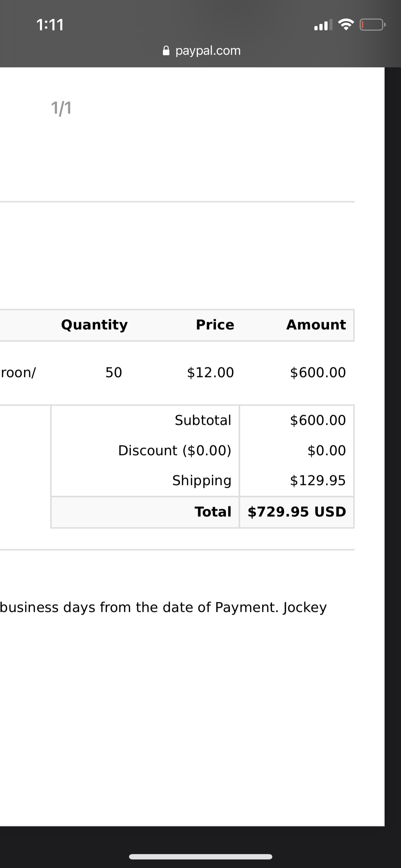Tap the Subtotal label
The height and width of the screenshot is (868, 401).
click(x=203, y=420)
